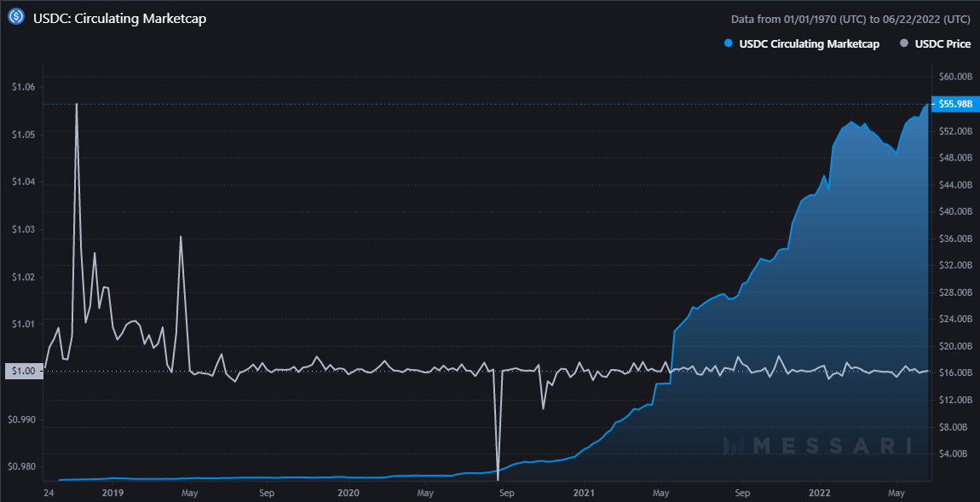Click the May label after 2021

click(661, 492)
